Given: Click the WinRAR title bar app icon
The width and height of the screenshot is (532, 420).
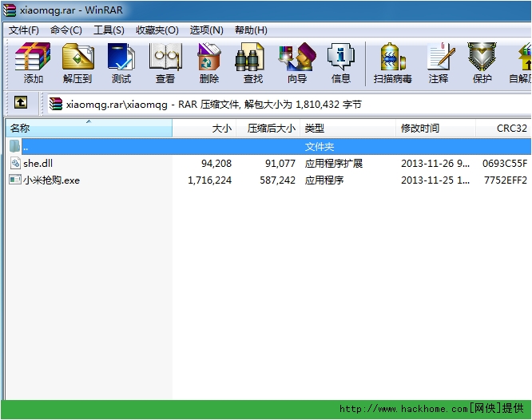Looking at the screenshot, I should pos(9,10).
